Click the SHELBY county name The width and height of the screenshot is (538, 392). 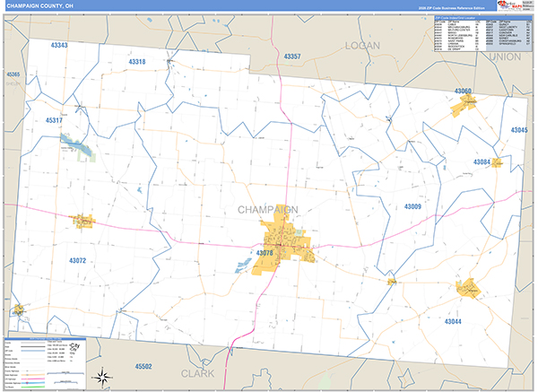tap(13, 83)
